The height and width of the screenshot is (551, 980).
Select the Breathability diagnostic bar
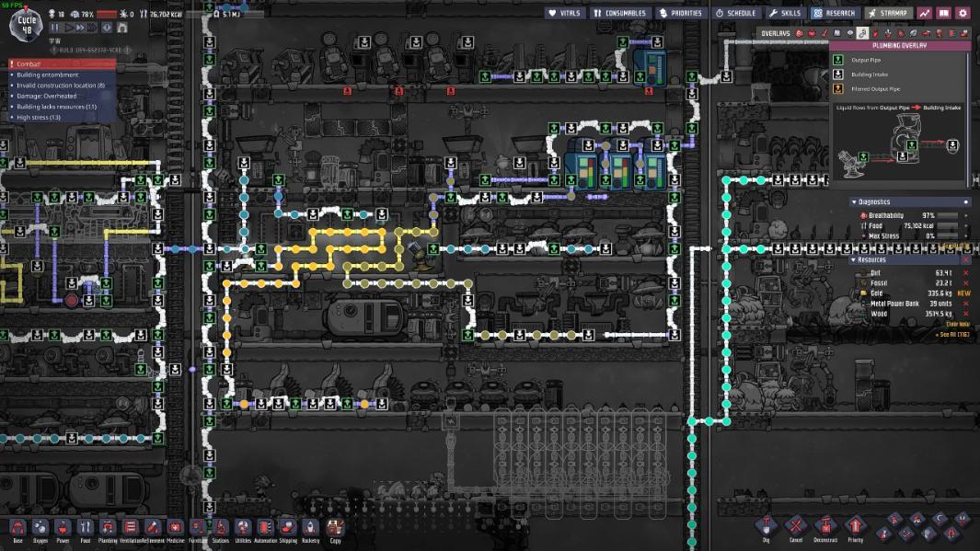click(948, 215)
